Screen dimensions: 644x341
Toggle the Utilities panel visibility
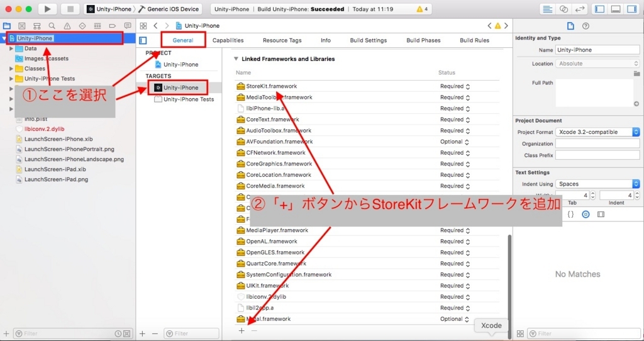coord(631,9)
